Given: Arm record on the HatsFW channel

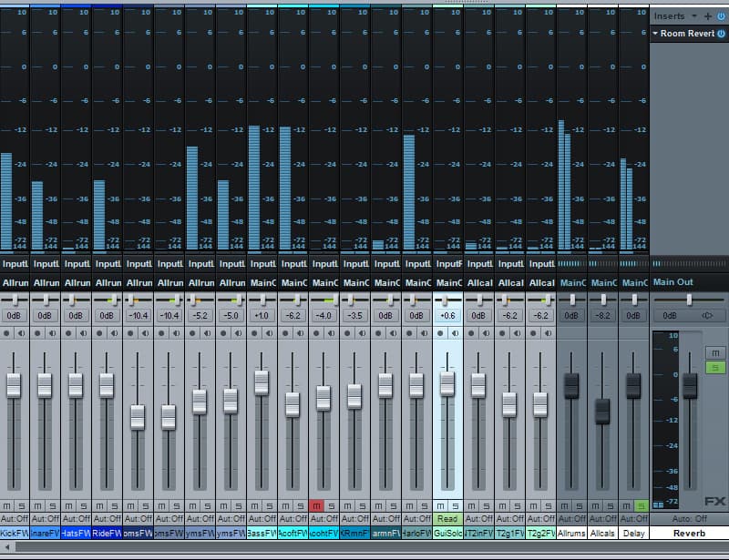Looking at the screenshot, I should click(69, 333).
